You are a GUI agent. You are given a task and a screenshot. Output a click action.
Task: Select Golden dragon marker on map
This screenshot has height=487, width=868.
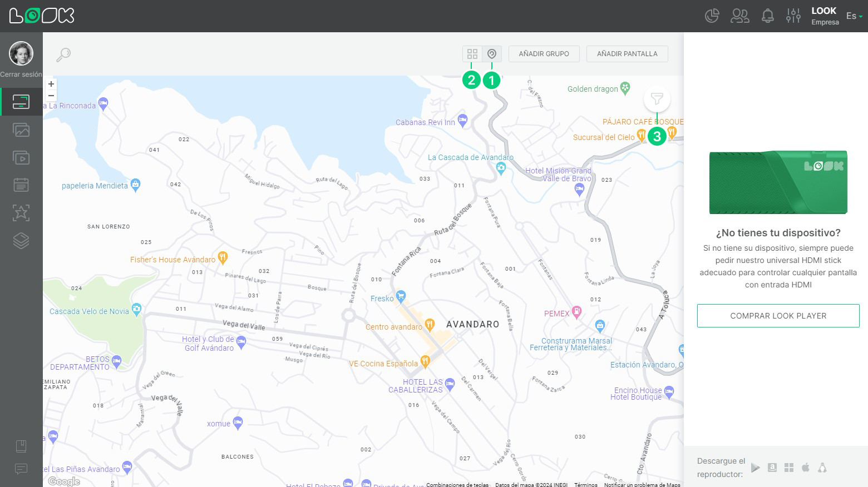(x=625, y=87)
